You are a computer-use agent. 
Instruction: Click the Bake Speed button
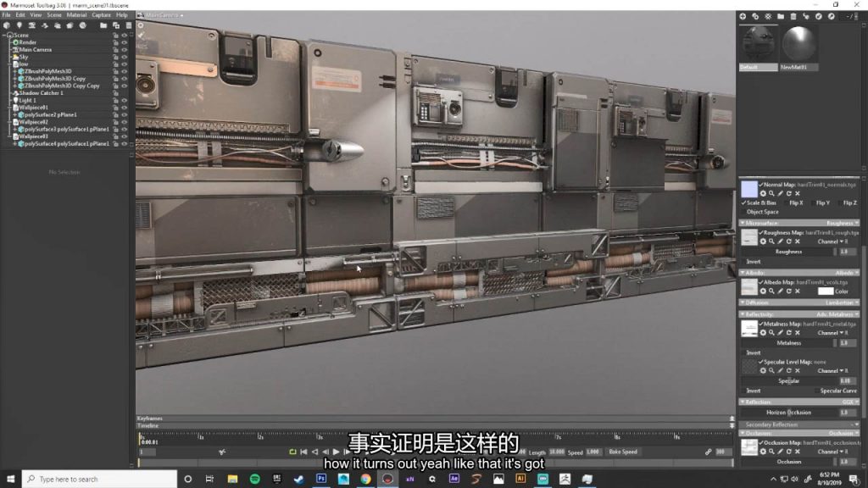click(x=623, y=452)
